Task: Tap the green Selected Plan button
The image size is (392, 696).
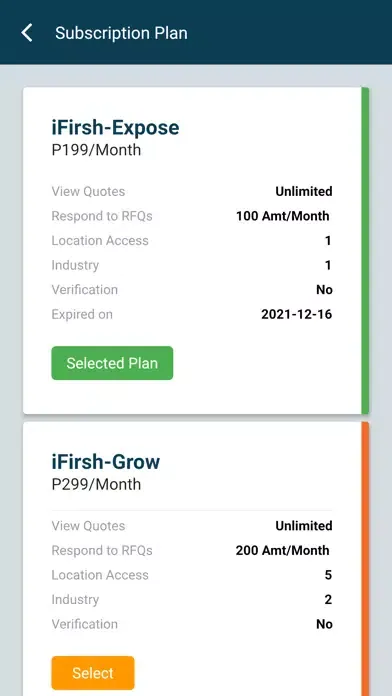Action: [112, 363]
